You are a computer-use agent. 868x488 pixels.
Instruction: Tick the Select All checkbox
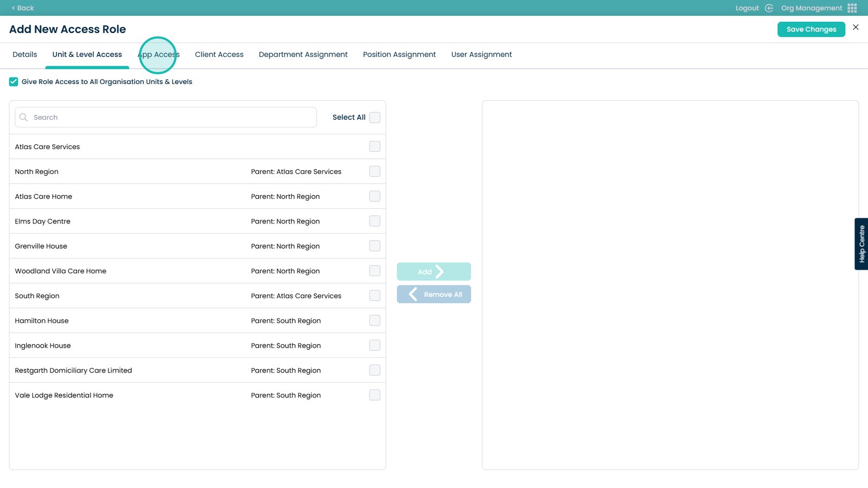coord(374,118)
